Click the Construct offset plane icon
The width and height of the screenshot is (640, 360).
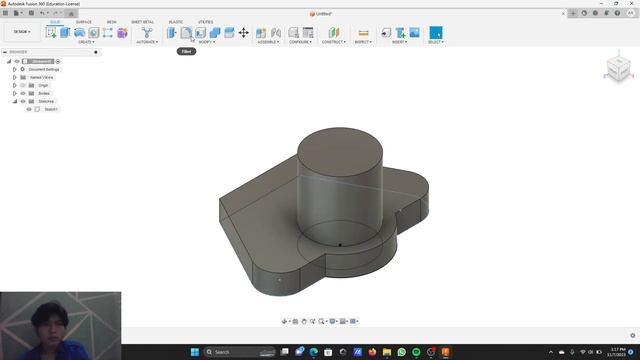point(334,33)
